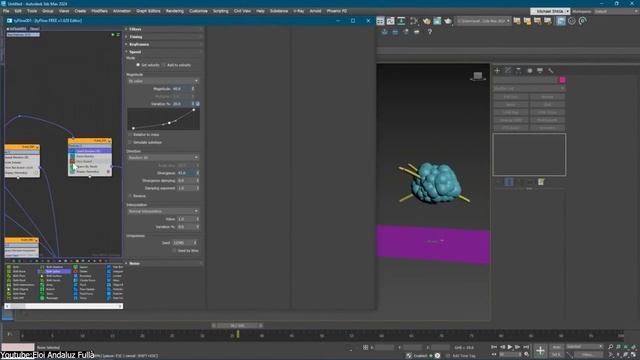Open the Rendering menu
Image resolution: width=640 pixels, height=360 pixels.
(x=175, y=11)
